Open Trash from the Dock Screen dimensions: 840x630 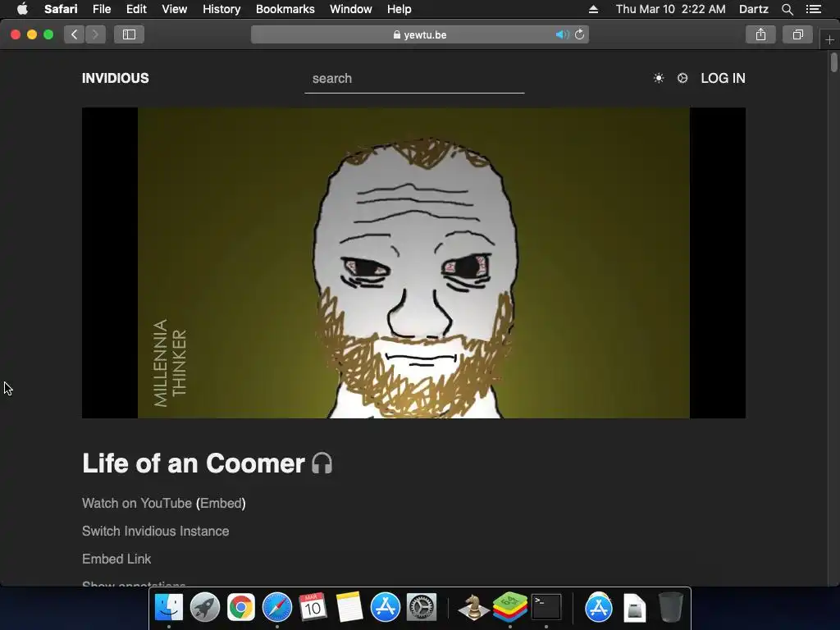(671, 608)
